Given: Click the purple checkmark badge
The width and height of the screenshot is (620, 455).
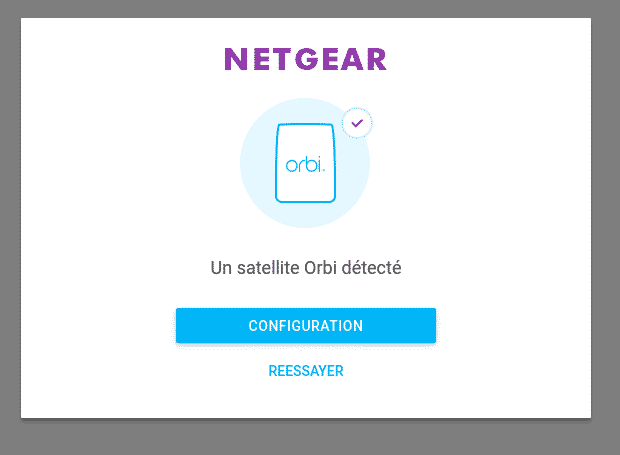Looking at the screenshot, I should [357, 123].
